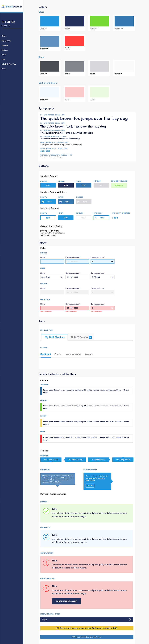Click exclamation icon in Banner With CTAs
The image size is (149, 644).
[x=46, y=588]
